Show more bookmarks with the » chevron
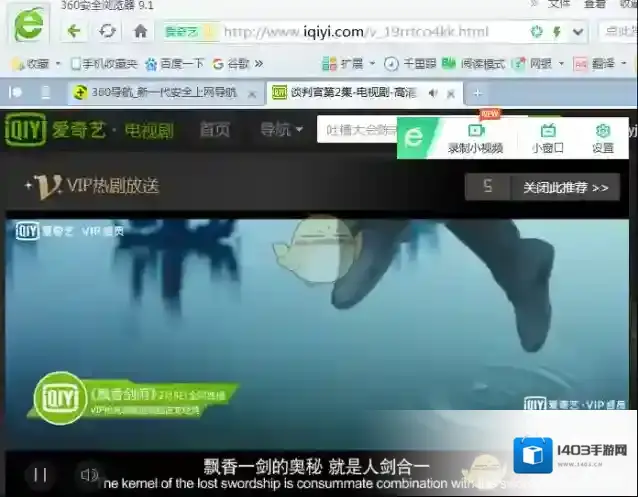This screenshot has height=497, width=638. [258, 64]
